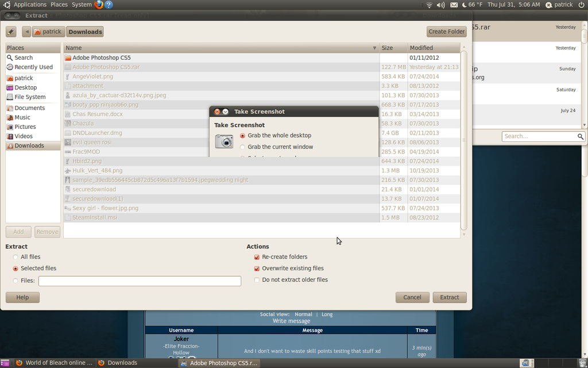Image resolution: width=588 pixels, height=368 pixels.
Task: Uncheck Re-create folders
Action: coord(257,257)
